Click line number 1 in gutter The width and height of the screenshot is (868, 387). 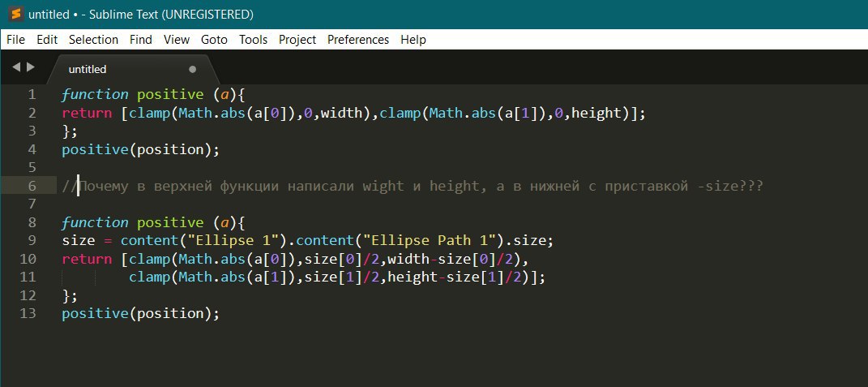coord(32,94)
